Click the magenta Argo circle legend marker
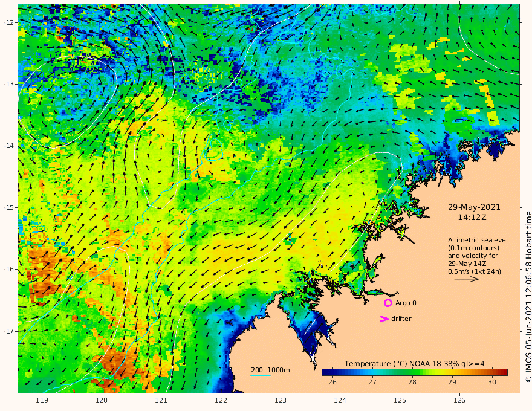Screen dimensions: 532x411 click(388, 303)
